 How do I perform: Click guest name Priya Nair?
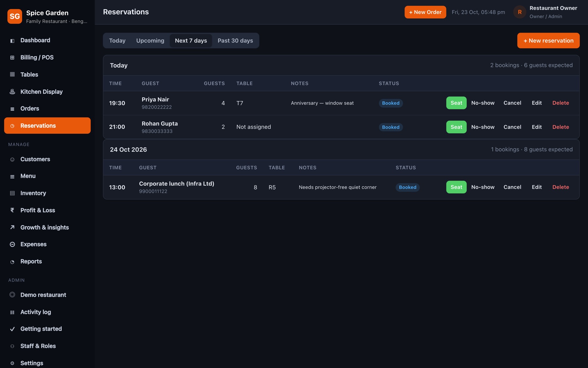155,99
